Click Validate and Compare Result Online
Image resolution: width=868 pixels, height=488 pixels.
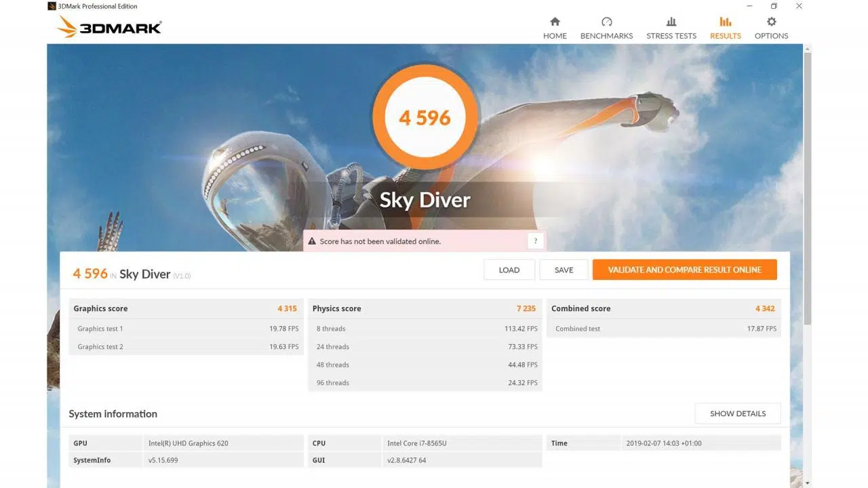tap(684, 270)
